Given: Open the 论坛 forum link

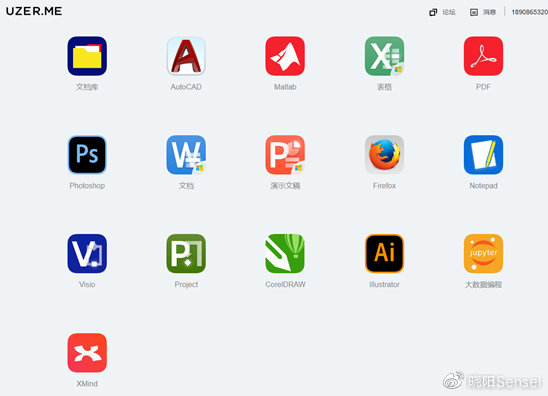Looking at the screenshot, I should coord(449,12).
